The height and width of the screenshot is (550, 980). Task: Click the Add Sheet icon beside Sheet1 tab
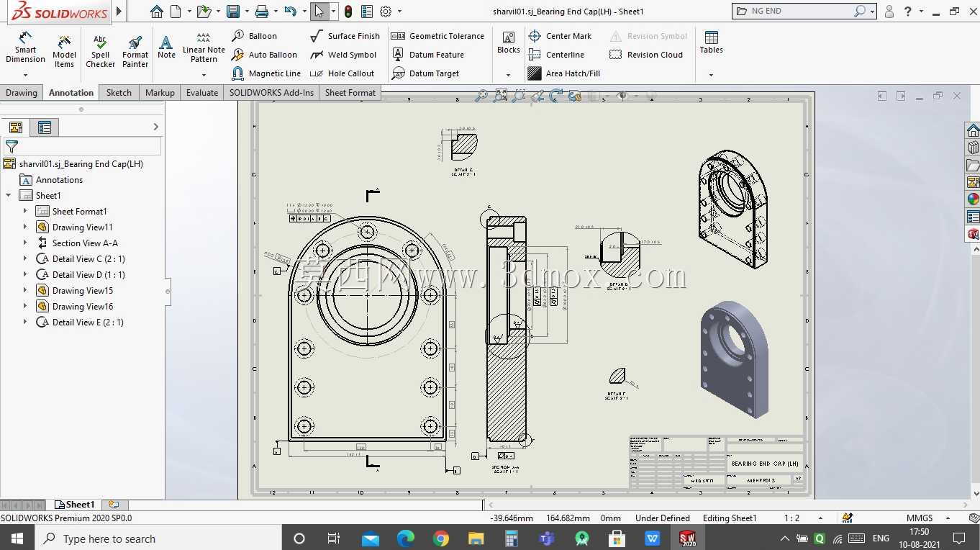[x=114, y=505]
